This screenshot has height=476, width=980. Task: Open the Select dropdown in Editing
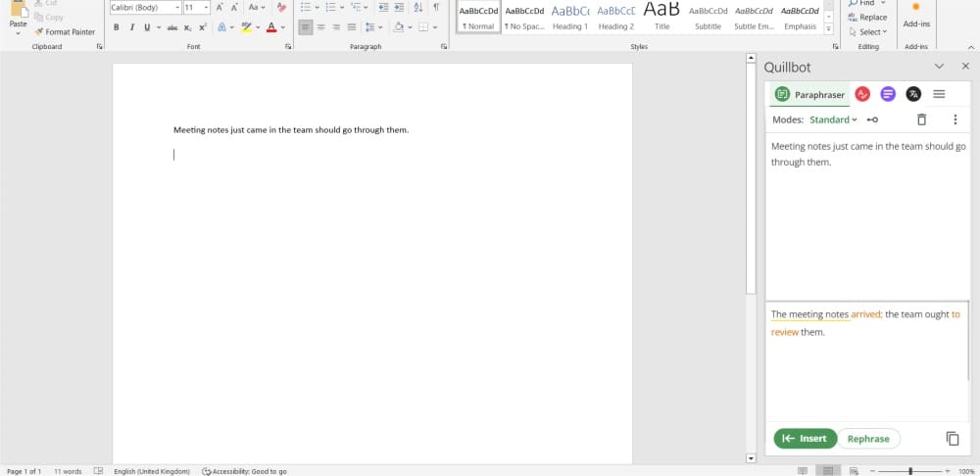pos(868,32)
